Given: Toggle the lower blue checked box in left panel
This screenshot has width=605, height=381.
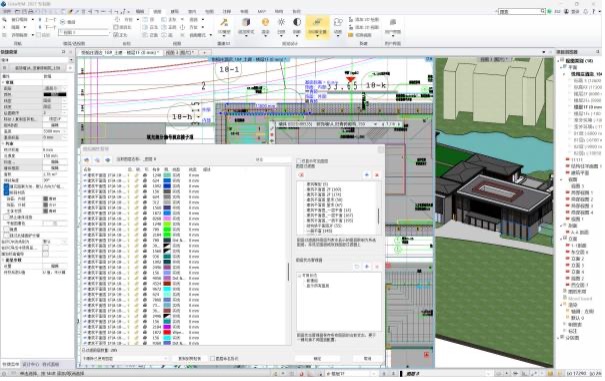Looking at the screenshot, I should pyautogui.click(x=7, y=192).
